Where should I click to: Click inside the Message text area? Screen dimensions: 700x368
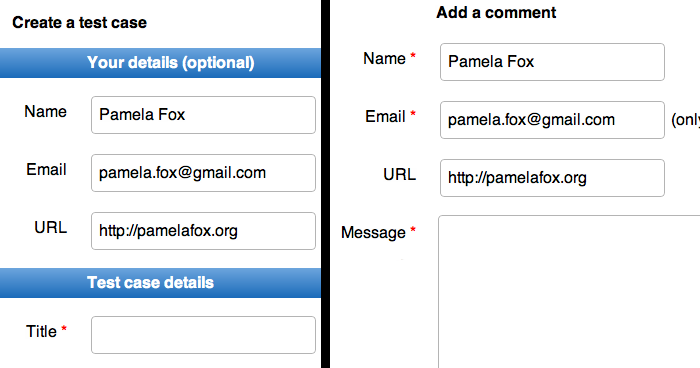[569, 292]
